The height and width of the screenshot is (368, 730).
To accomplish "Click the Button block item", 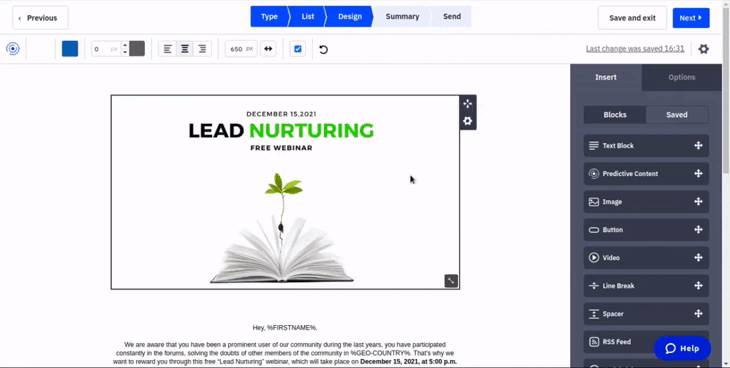I will pos(646,230).
